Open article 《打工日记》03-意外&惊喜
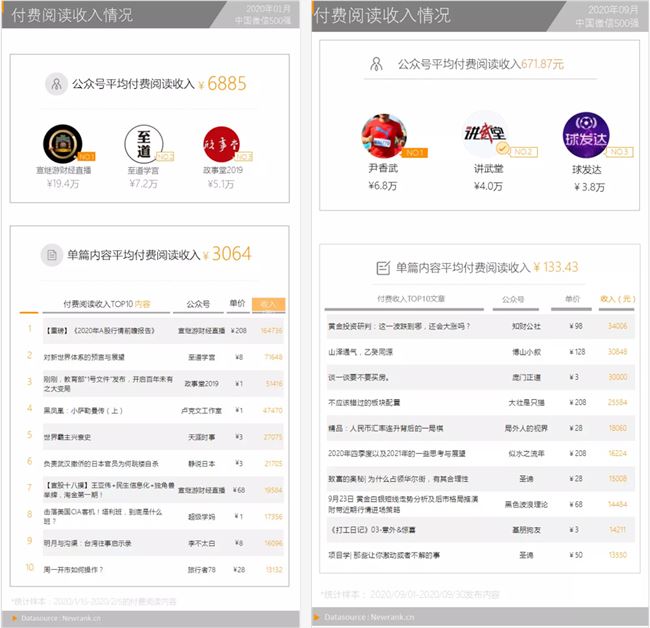 click(372, 530)
